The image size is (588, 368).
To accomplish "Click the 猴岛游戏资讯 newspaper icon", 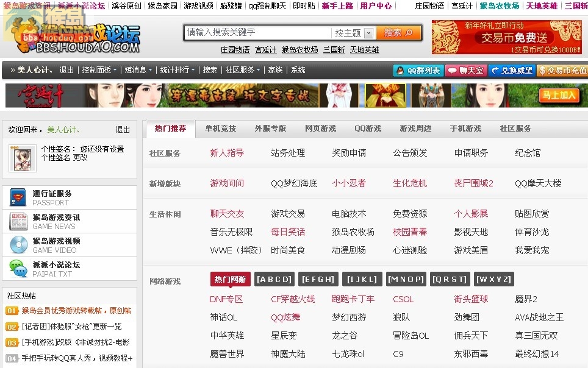I will (x=18, y=221).
